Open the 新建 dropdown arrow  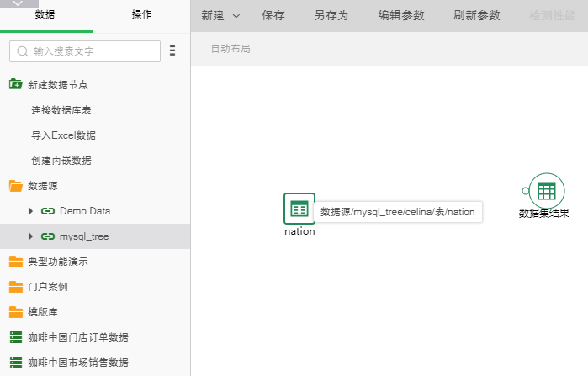236,16
